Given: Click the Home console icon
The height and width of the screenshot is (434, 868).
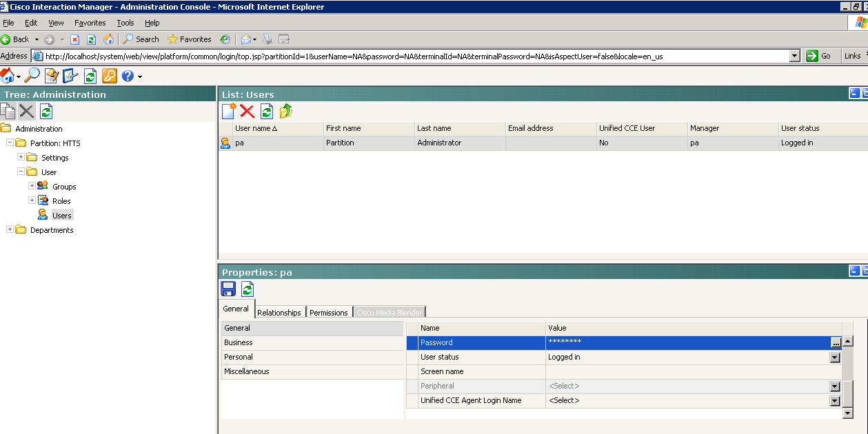Looking at the screenshot, I should 7,76.
